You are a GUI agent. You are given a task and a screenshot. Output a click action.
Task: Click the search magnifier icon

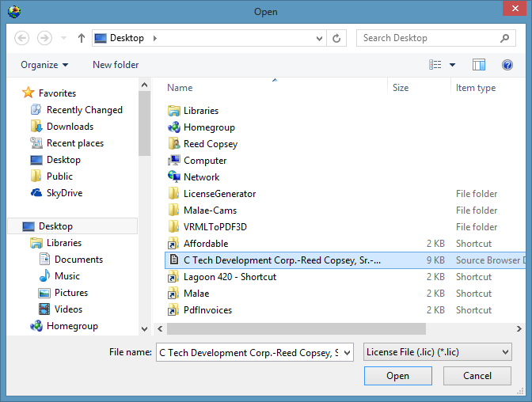coord(504,38)
